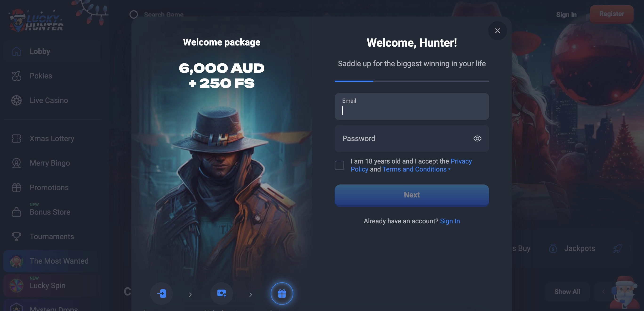Click the registration progress bar

click(x=412, y=81)
